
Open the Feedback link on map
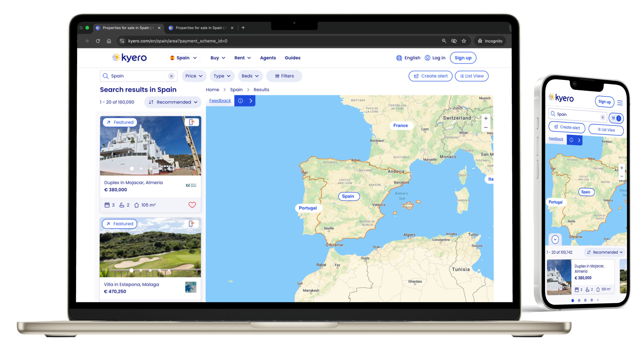point(220,101)
